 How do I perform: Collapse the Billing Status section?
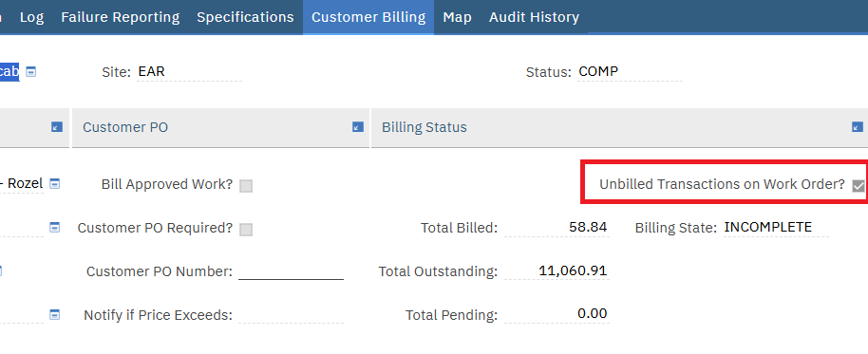coord(858,127)
